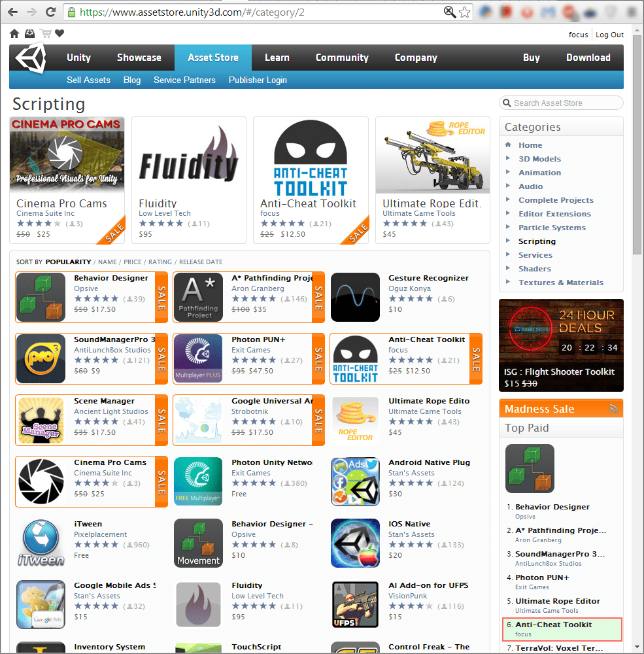Click the Log Out link
The height and width of the screenshot is (654, 644).
click(609, 35)
